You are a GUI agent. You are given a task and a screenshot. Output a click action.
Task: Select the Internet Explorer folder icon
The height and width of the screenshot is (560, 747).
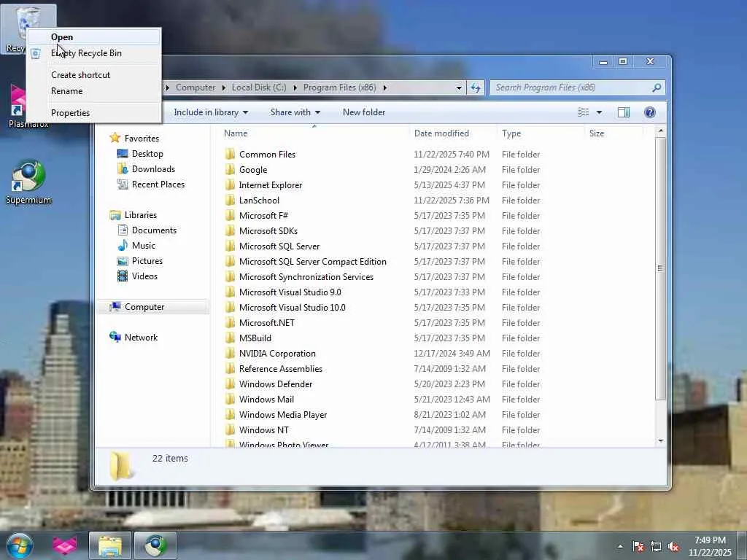click(230, 184)
